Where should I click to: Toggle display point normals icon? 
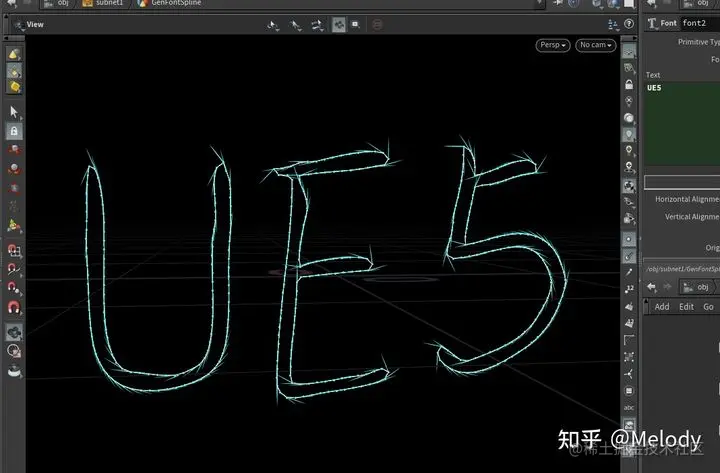(x=629, y=256)
